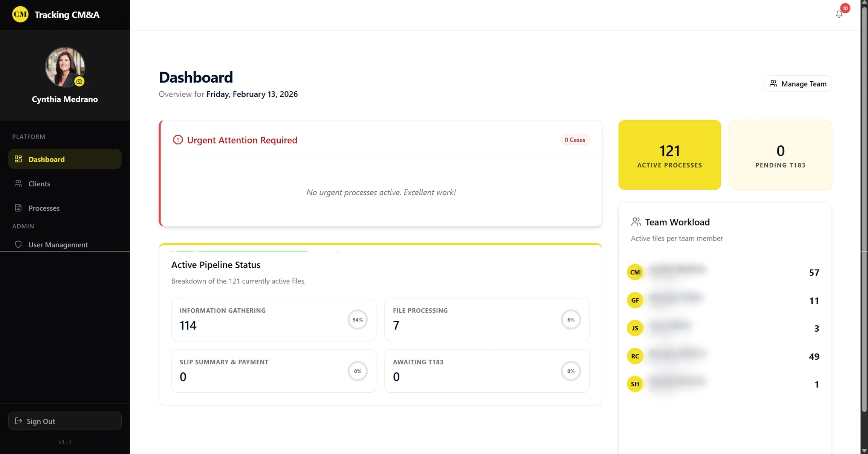The height and width of the screenshot is (454, 868).
Task: Click the 94% Information Gathering progress ring
Action: 357,319
